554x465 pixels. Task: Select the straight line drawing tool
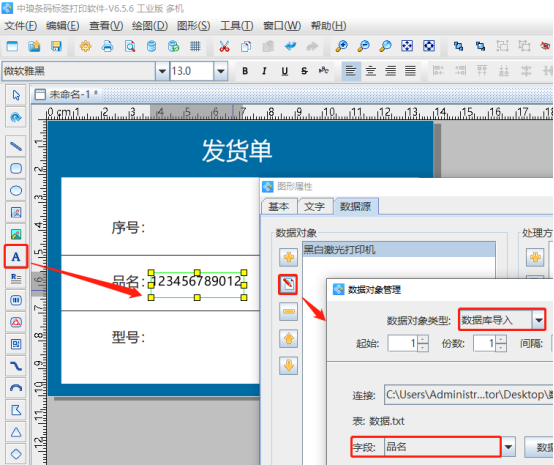(x=16, y=146)
